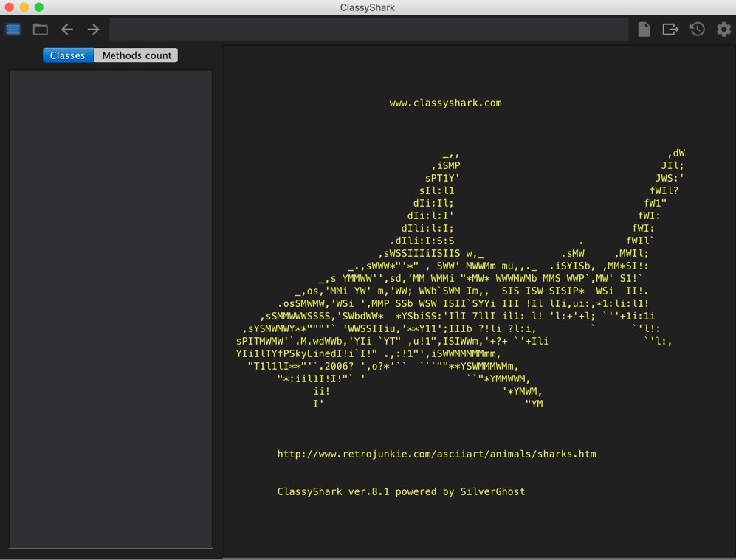Close the ClassyShark window
This screenshot has height=560, width=736.
point(10,7)
